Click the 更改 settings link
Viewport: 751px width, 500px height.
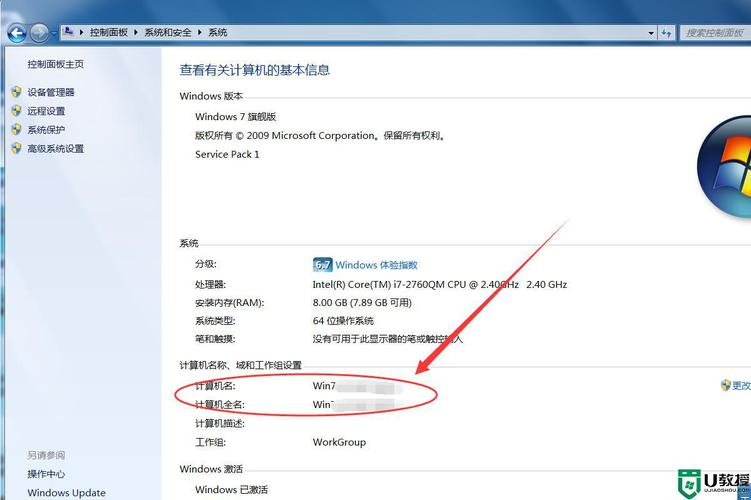(x=741, y=386)
